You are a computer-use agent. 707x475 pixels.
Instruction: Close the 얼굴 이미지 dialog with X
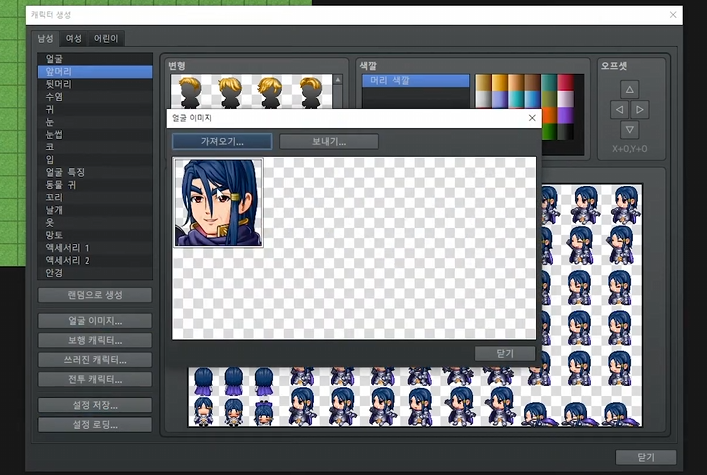[x=532, y=118]
